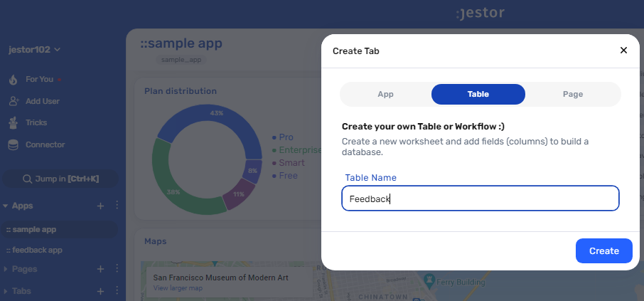Click the plus icon next to Tabs

(100, 291)
